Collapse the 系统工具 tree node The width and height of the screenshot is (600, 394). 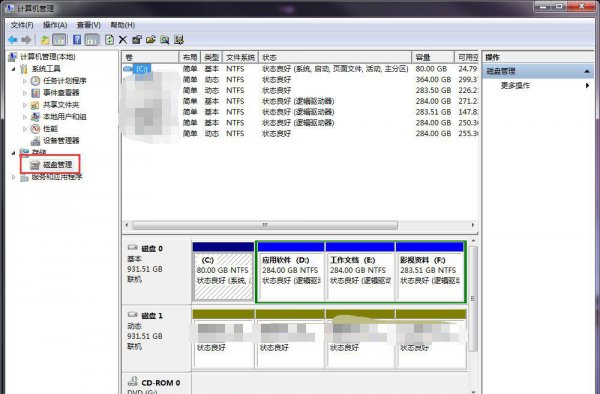pyautogui.click(x=13, y=69)
